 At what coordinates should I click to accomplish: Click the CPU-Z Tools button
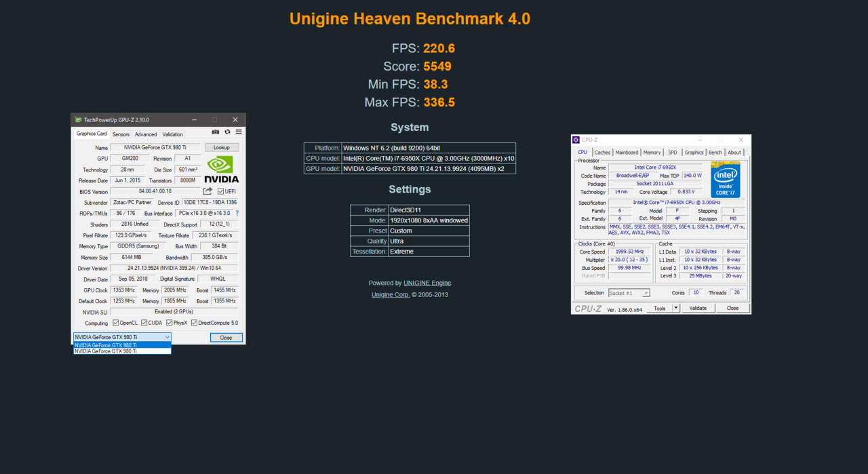[x=660, y=308]
